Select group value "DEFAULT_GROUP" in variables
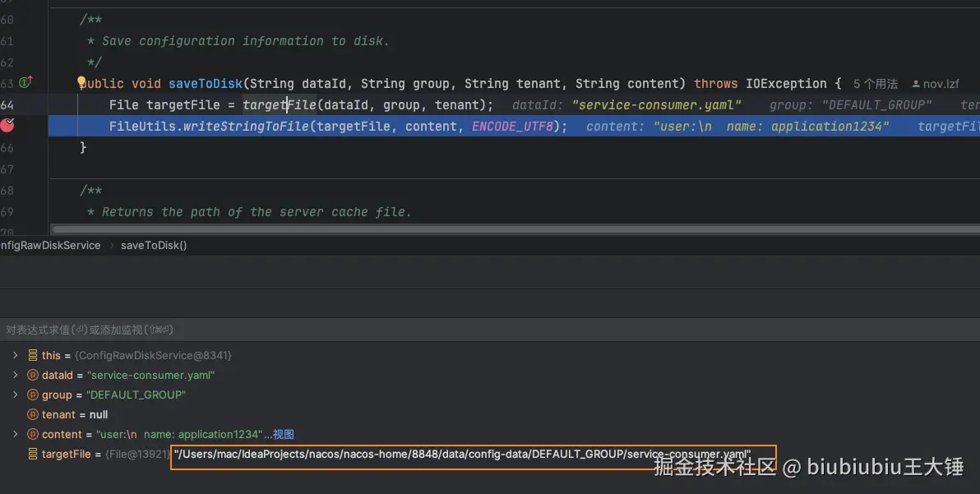 tap(136, 395)
